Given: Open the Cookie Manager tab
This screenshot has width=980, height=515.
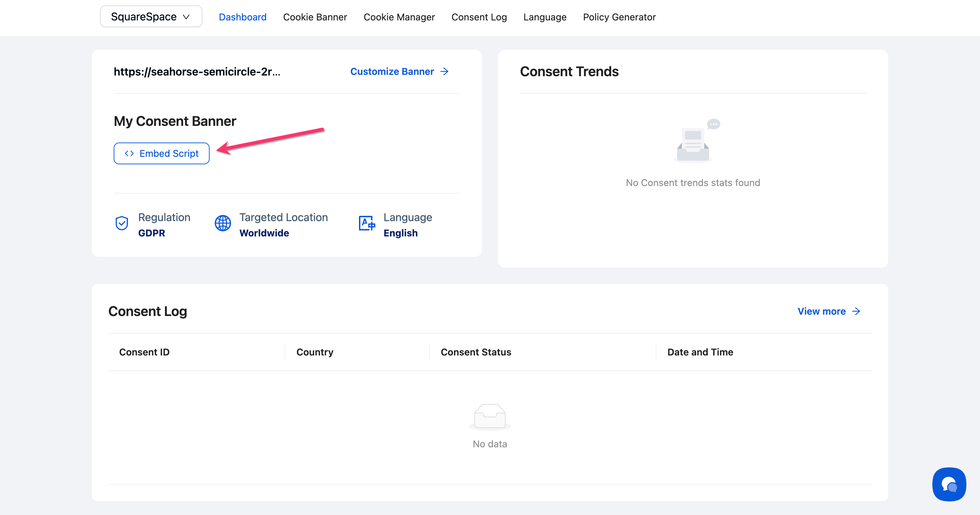Looking at the screenshot, I should tap(399, 17).
